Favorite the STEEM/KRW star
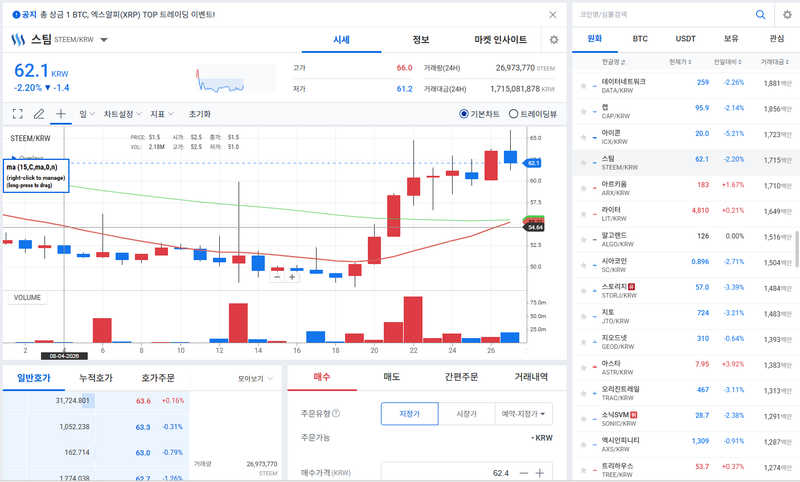The image size is (800, 482). [x=583, y=163]
